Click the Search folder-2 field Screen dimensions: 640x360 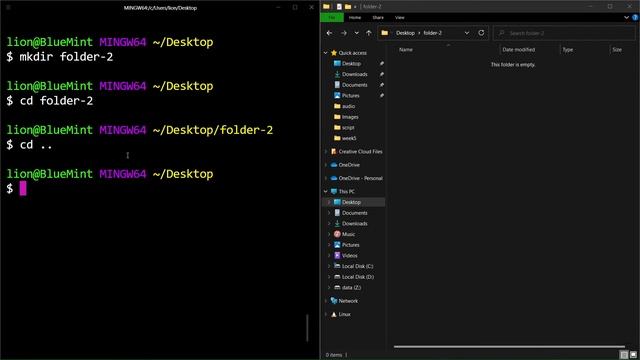(564, 33)
